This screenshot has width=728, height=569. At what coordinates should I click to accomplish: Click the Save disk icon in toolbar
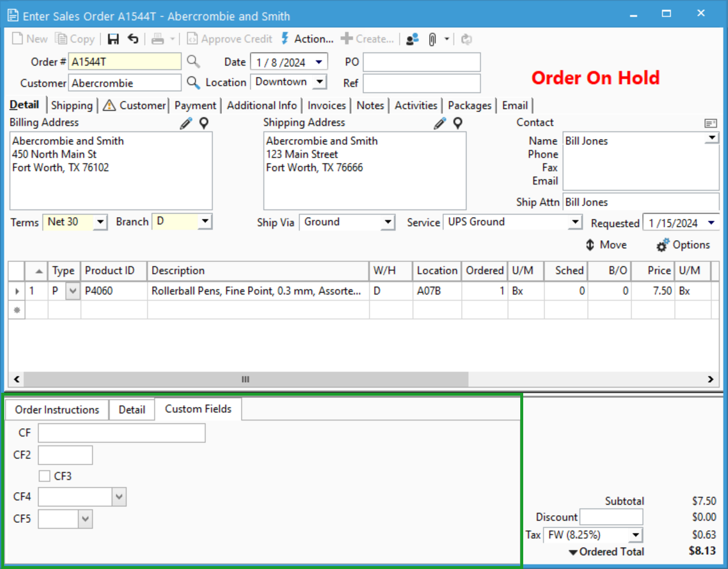(x=114, y=39)
